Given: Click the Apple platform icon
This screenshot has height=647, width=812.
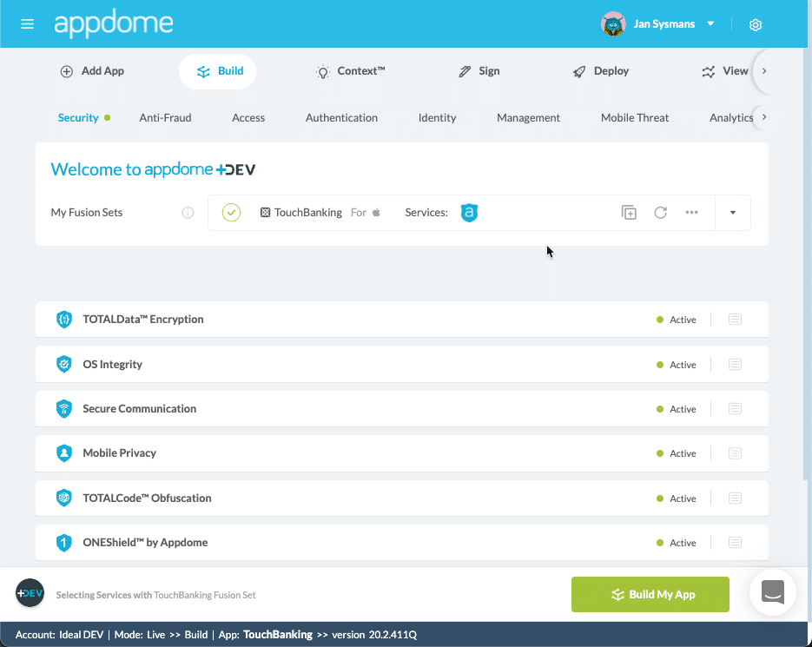Looking at the screenshot, I should [x=377, y=212].
